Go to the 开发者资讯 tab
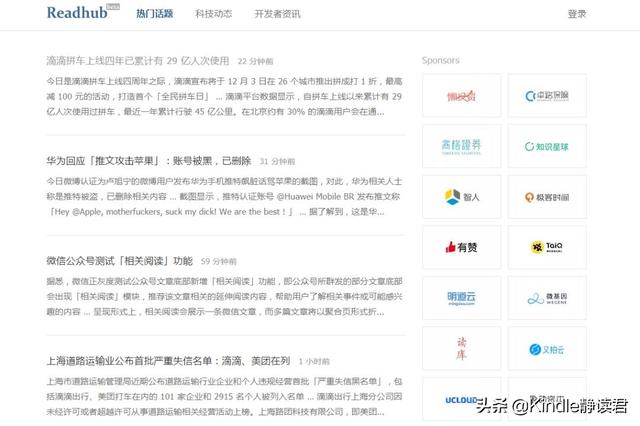Image resolution: width=640 pixels, height=426 pixels. (278, 14)
